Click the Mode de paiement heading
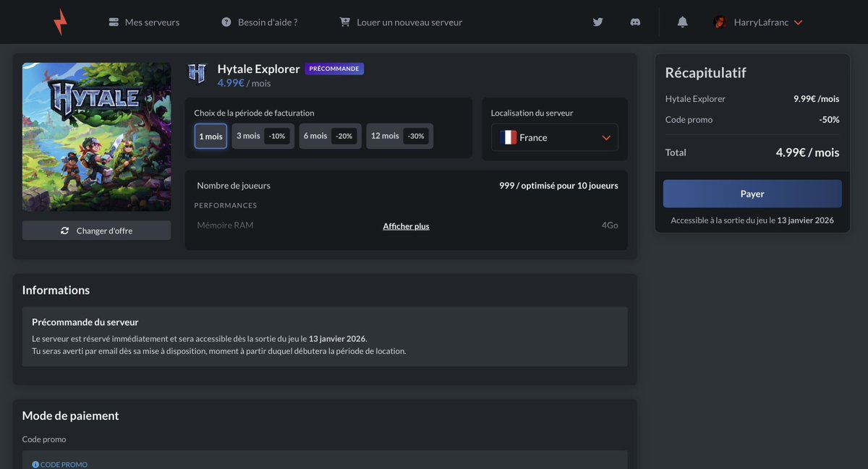This screenshot has width=868, height=469. pyautogui.click(x=70, y=416)
